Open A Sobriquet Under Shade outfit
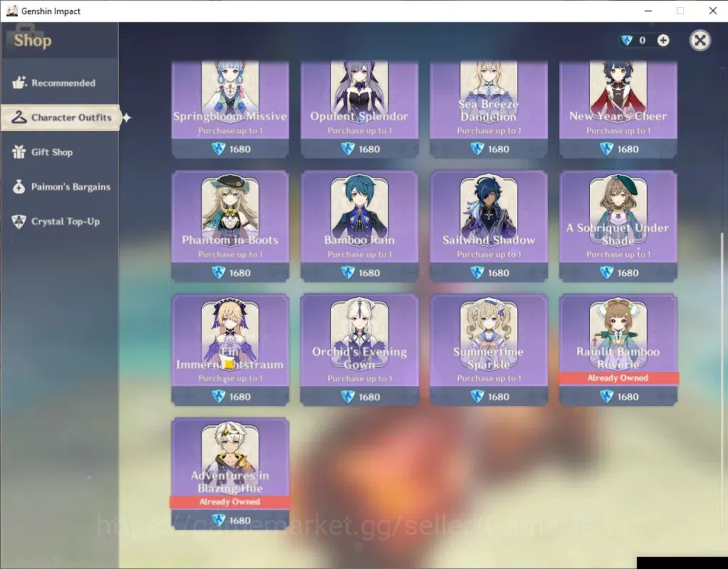 pos(618,226)
